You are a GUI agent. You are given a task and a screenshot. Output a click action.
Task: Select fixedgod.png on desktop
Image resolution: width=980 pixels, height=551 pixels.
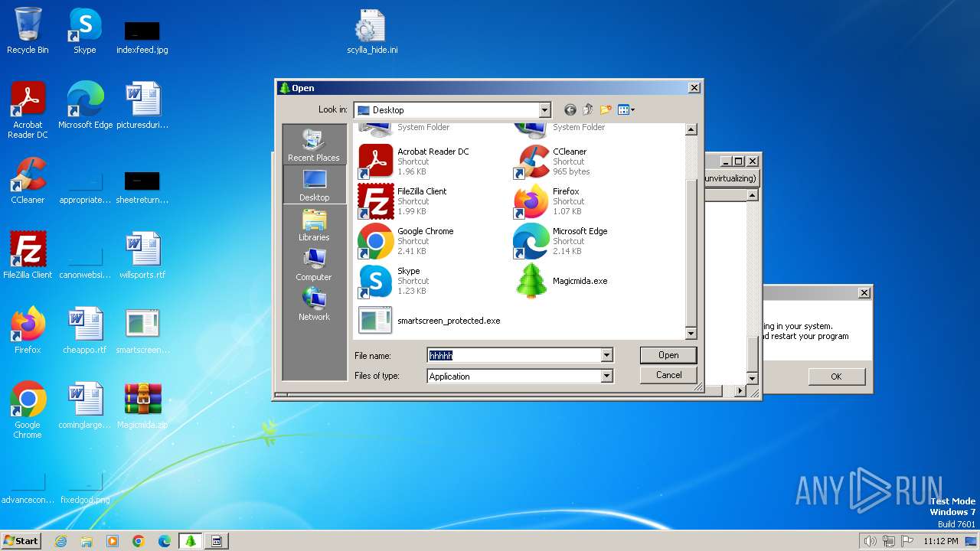pos(85,488)
